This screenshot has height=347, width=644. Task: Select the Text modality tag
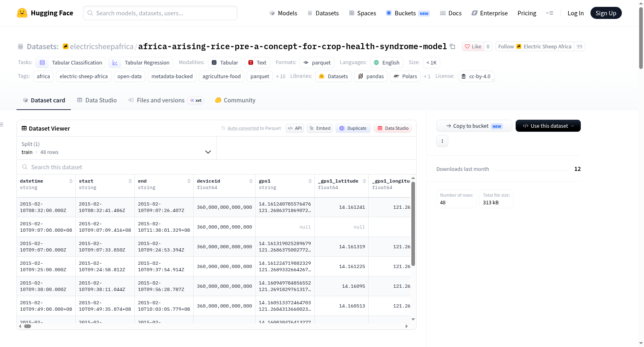(257, 62)
